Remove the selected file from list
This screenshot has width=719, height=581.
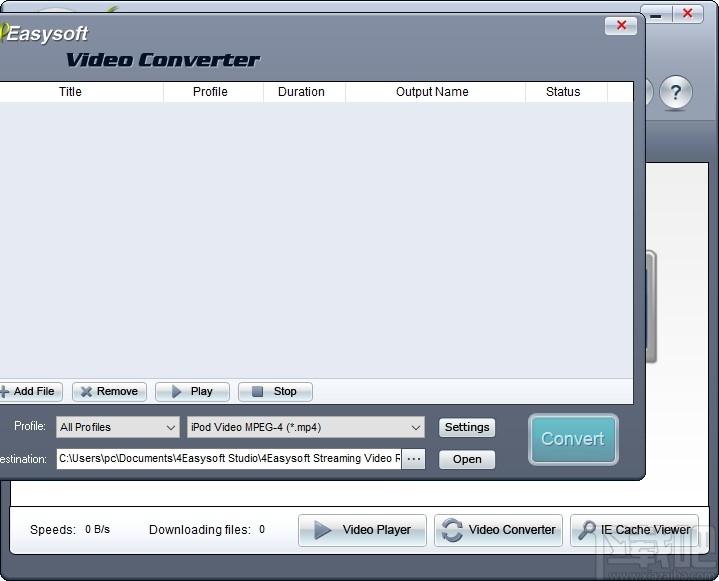(109, 392)
